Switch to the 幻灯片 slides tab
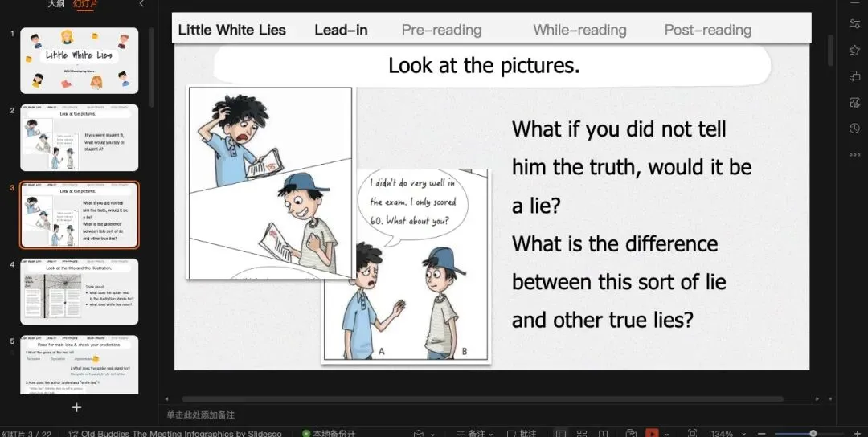The image size is (868, 437). pyautogui.click(x=86, y=4)
